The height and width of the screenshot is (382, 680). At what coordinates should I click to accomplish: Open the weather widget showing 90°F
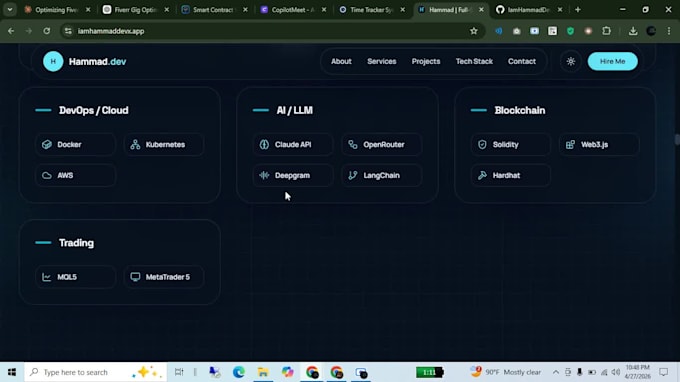pyautogui.click(x=506, y=372)
